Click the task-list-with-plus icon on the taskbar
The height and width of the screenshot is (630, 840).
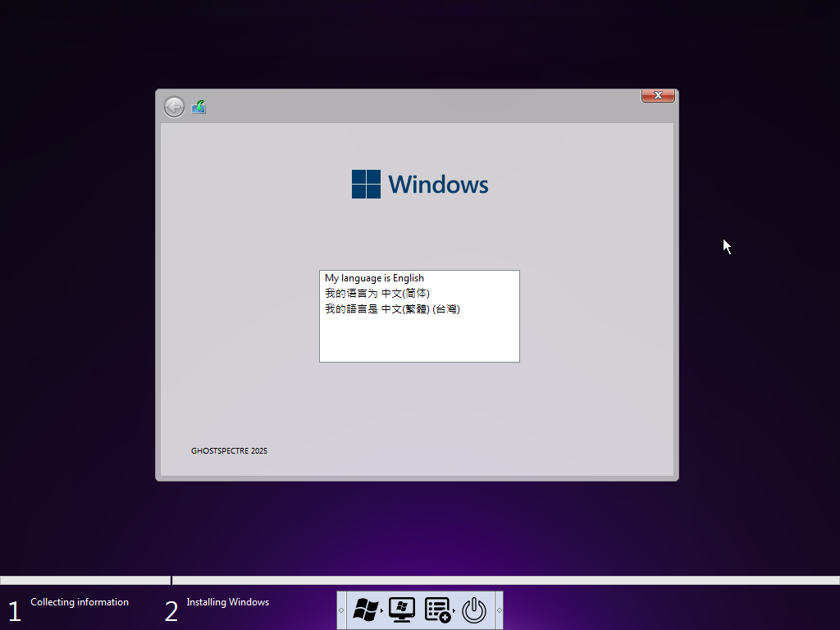[436, 610]
